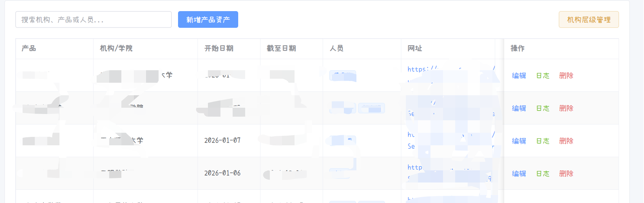The image size is (644, 203).
Task: Click 删除 in the 2026-01-06 row
Action: pyautogui.click(x=566, y=173)
